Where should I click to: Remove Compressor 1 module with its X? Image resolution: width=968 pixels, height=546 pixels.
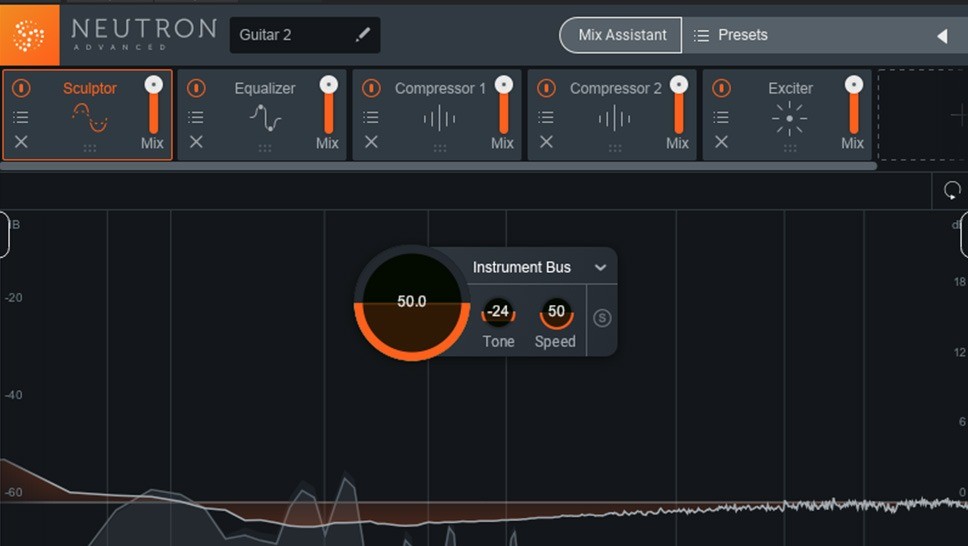[x=371, y=142]
